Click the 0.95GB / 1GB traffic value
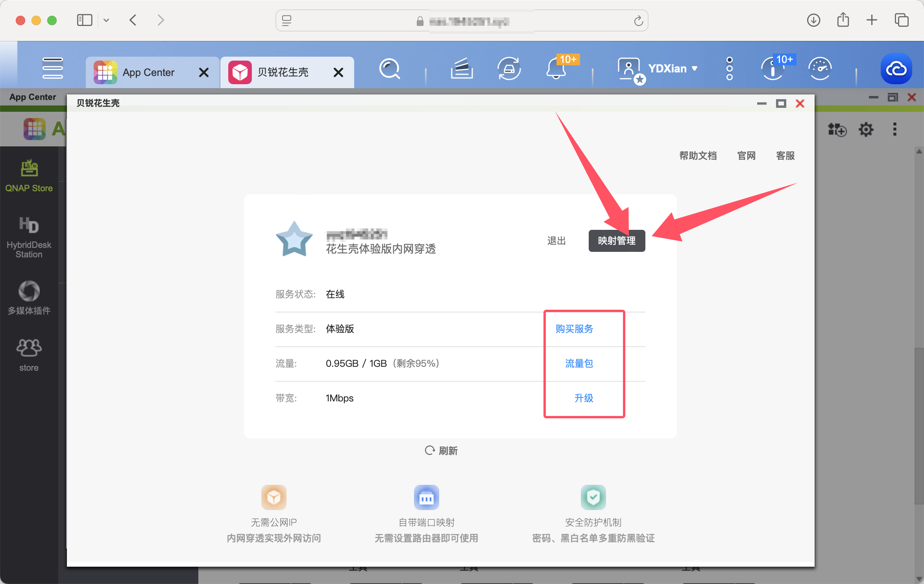Image resolution: width=924 pixels, height=584 pixels. 356,364
